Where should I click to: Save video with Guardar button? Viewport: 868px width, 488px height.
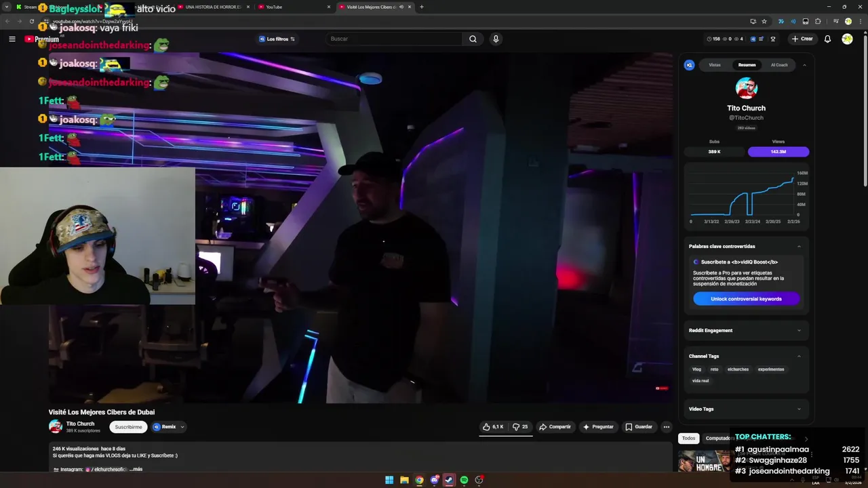[x=639, y=427]
